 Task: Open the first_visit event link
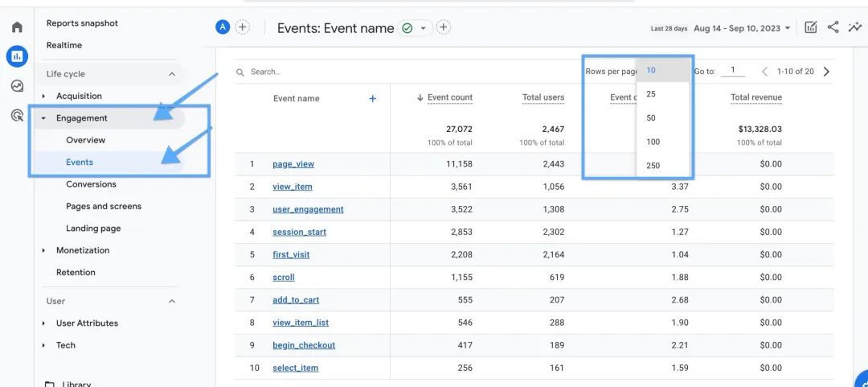(x=291, y=255)
